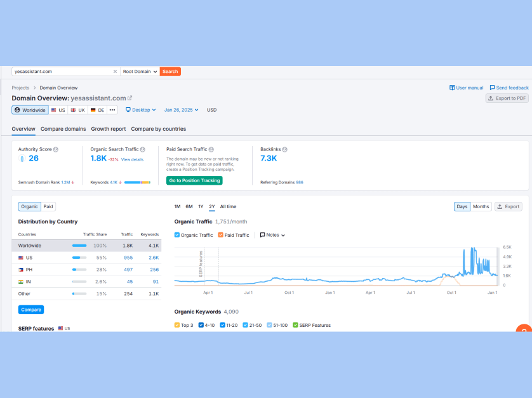Click the Organic Search Traffic info icon

point(143,150)
